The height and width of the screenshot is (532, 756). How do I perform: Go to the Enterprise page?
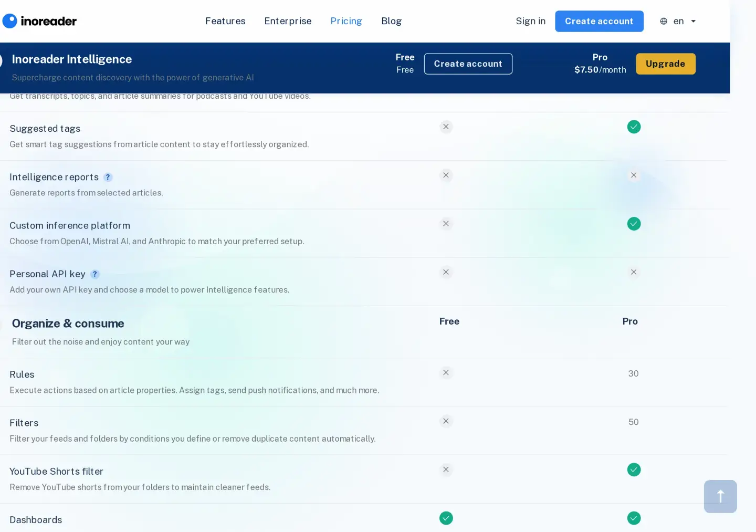288,21
